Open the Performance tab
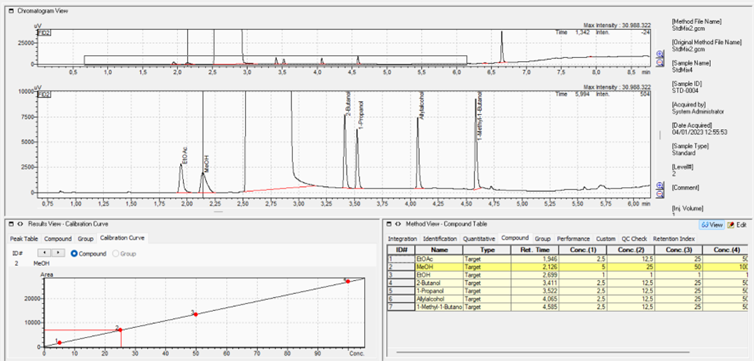The height and width of the screenshot is (361, 754). click(574, 238)
